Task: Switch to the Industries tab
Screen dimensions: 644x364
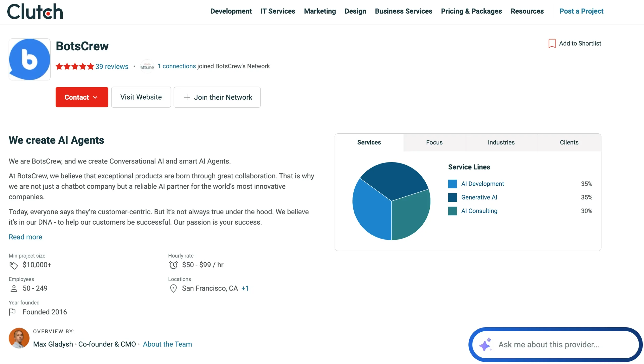Action: pos(501,142)
